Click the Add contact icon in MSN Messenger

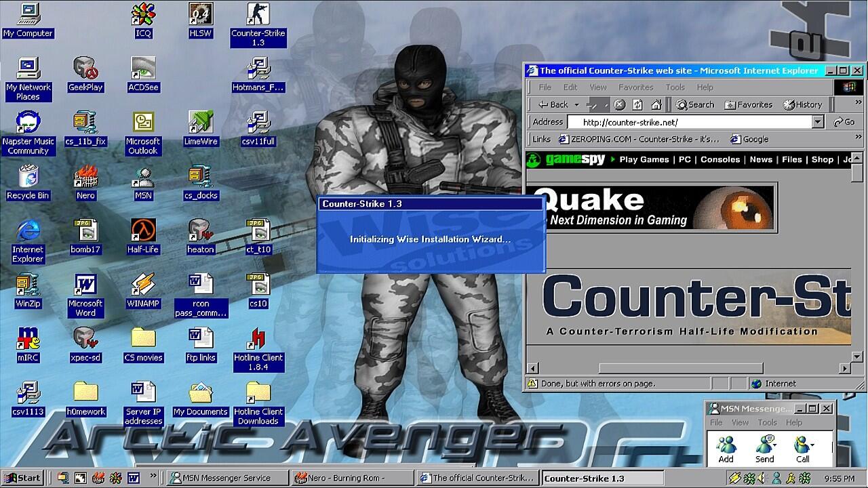[726, 447]
